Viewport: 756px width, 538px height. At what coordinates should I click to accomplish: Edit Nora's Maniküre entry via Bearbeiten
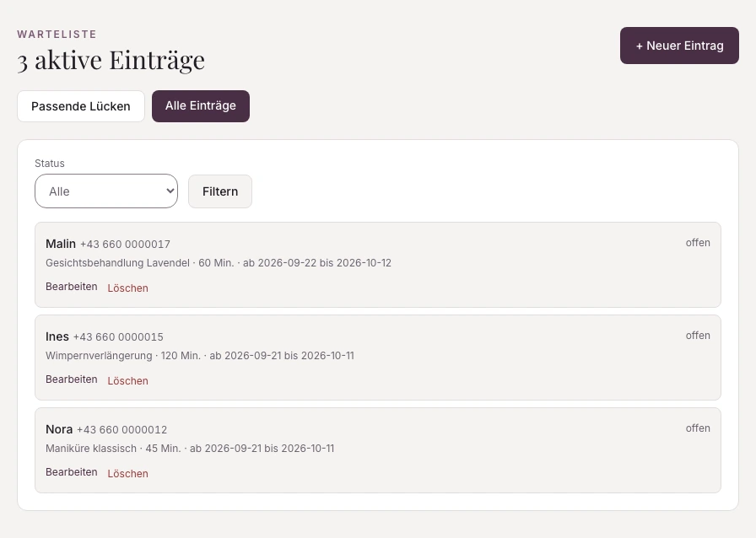pyautogui.click(x=72, y=472)
